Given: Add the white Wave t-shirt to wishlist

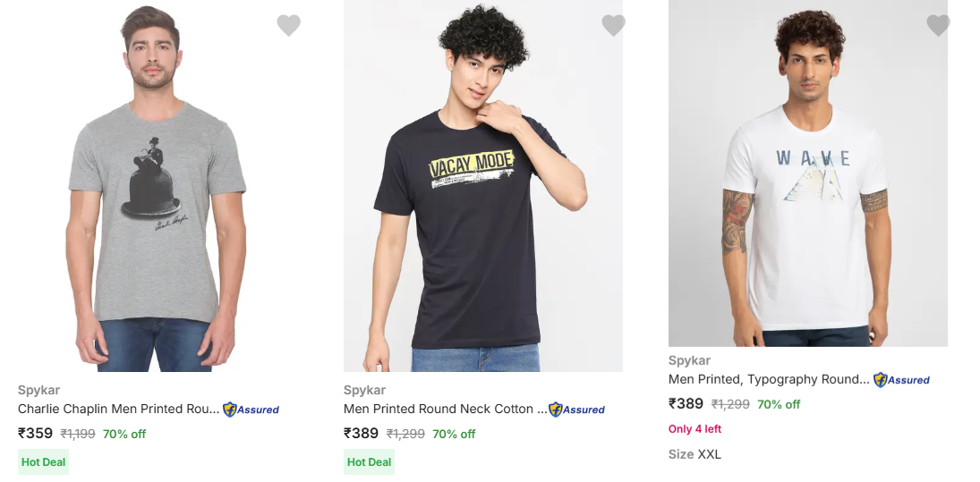Looking at the screenshot, I should (938, 26).
